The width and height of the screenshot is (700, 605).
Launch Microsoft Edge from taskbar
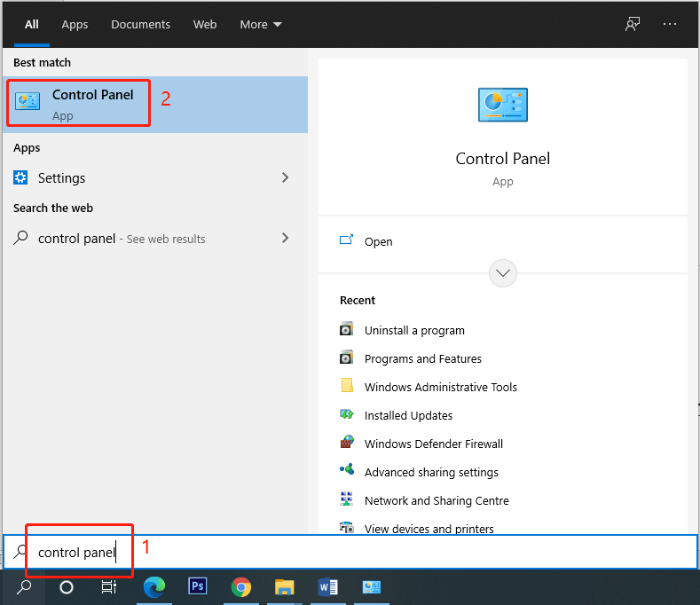tap(154, 587)
